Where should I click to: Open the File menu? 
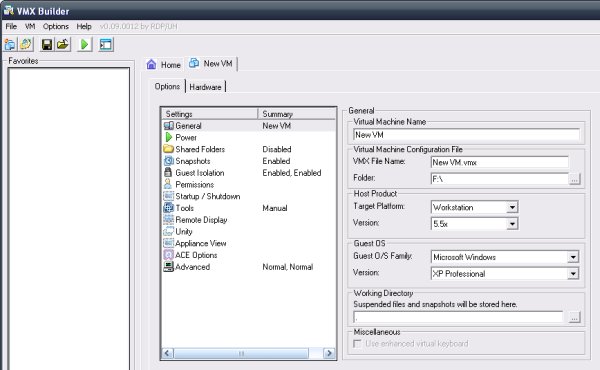(x=11, y=26)
